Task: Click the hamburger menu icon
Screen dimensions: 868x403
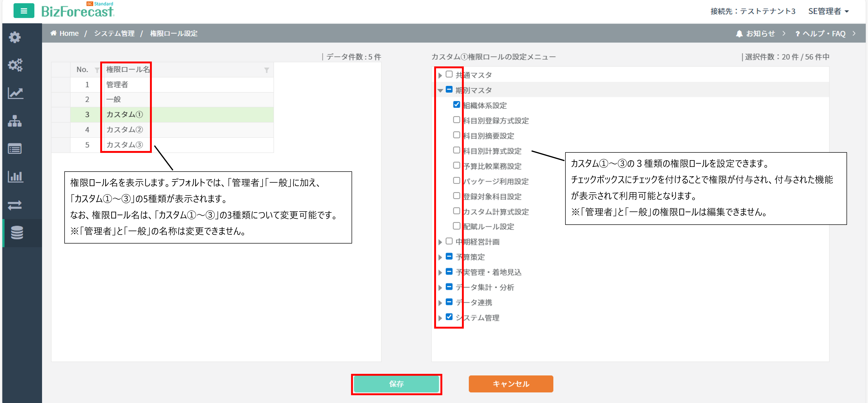Action: [x=24, y=11]
